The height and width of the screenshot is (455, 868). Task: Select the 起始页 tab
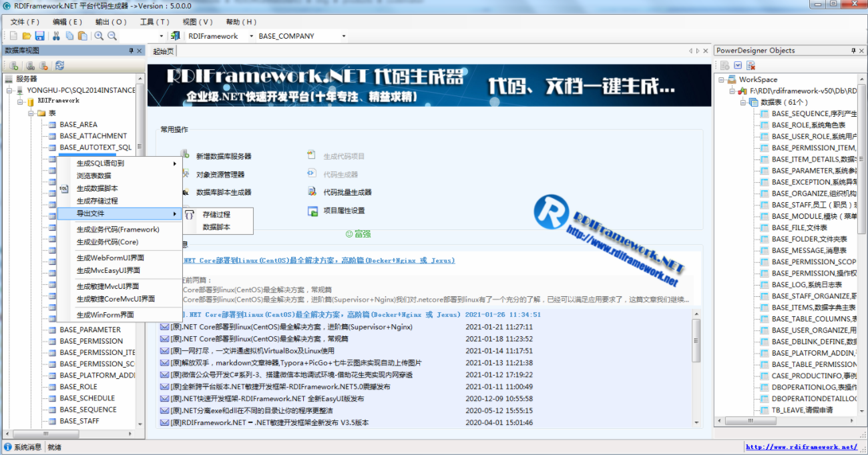pos(163,51)
